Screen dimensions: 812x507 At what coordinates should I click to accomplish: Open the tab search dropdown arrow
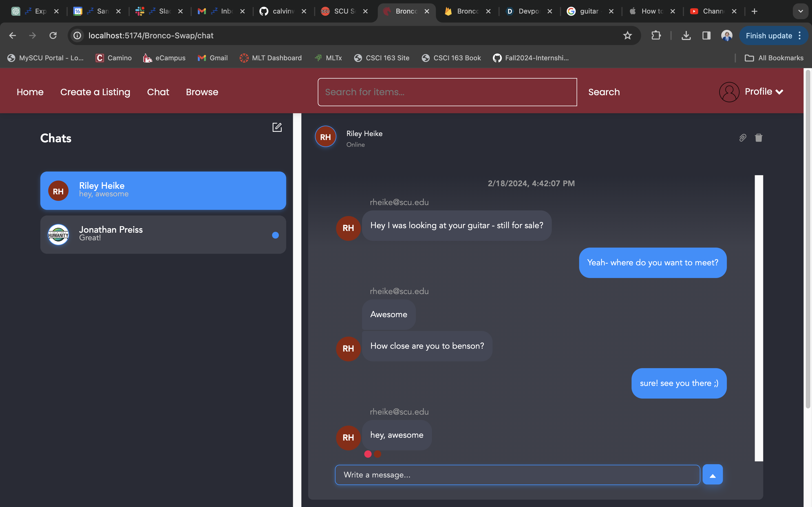tap(801, 11)
